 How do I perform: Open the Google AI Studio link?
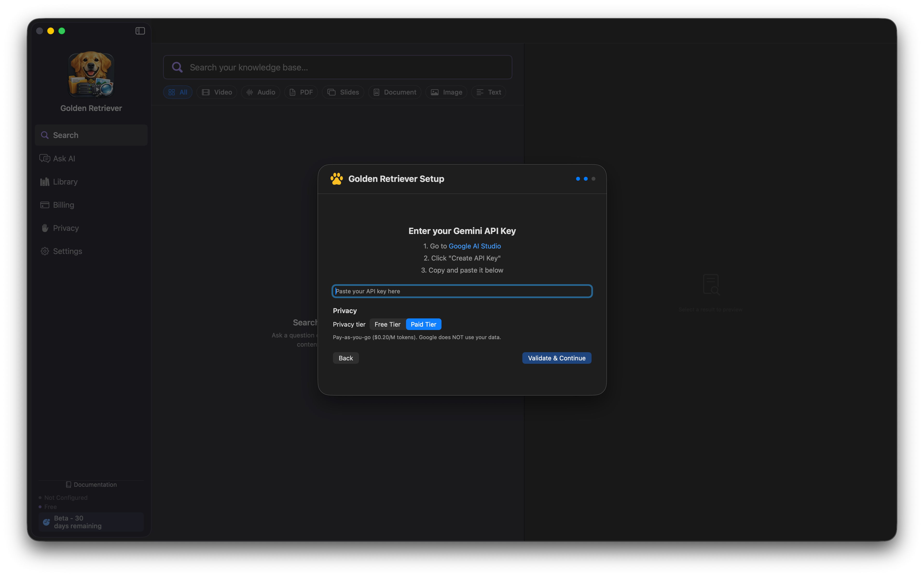(474, 246)
